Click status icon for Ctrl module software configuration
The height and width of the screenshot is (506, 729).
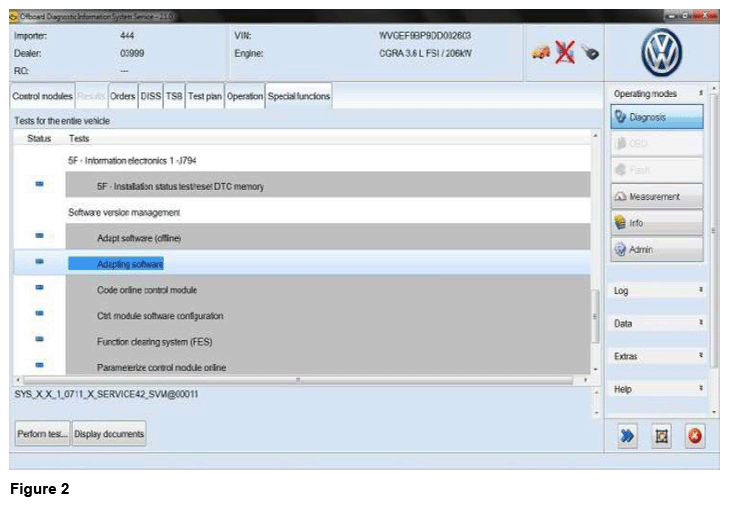[40, 313]
